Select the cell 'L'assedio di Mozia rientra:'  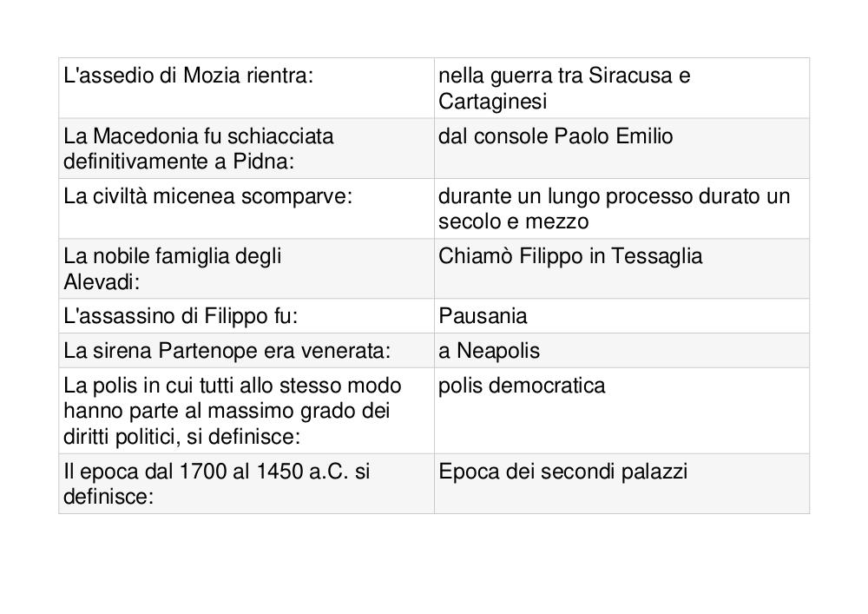[x=247, y=88]
